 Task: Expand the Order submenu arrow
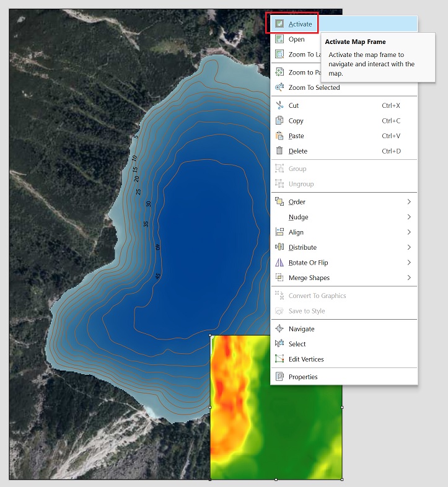(x=409, y=202)
